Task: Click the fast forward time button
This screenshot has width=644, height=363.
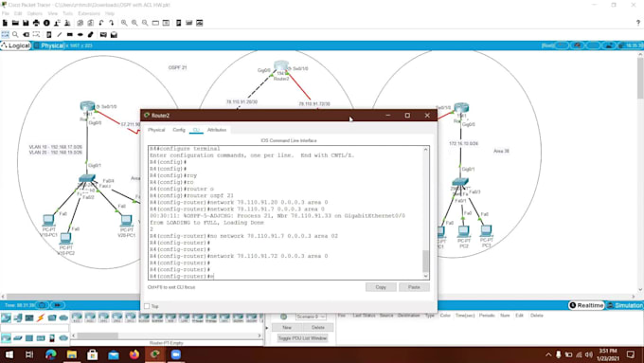Action: point(58,305)
